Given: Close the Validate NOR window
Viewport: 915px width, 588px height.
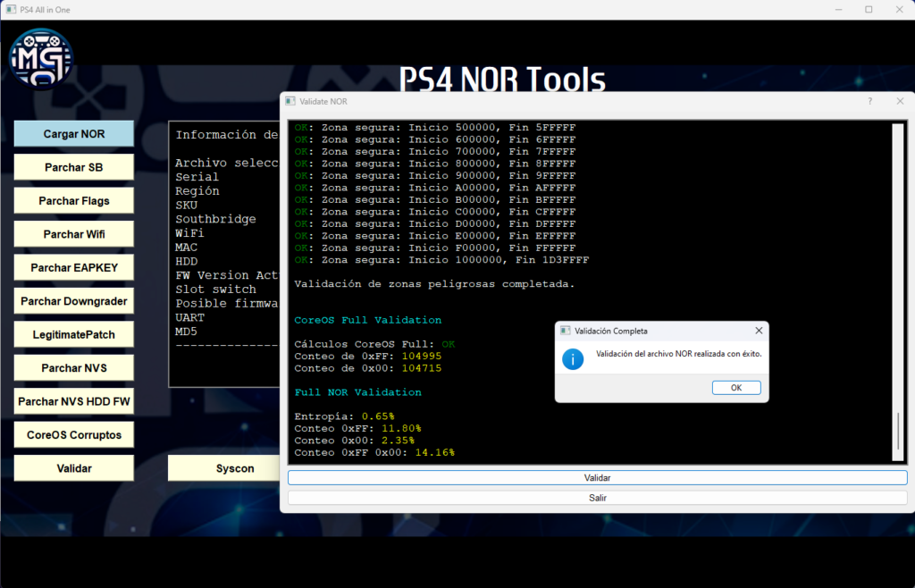Looking at the screenshot, I should 900,102.
